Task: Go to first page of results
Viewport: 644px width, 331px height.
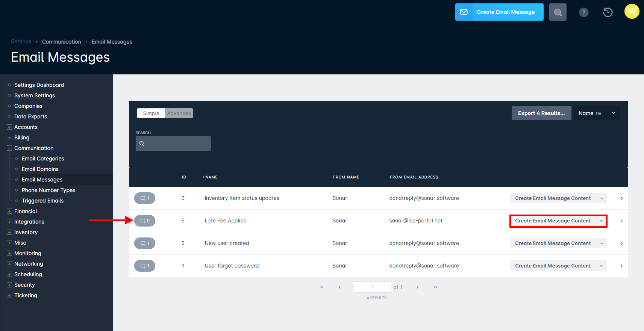Action: pos(322,287)
